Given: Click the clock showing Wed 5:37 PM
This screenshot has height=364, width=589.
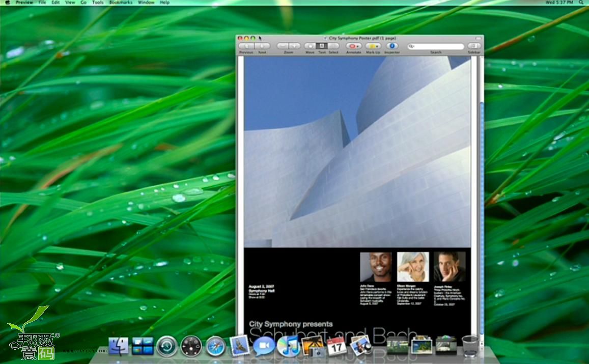Looking at the screenshot, I should click(559, 3).
